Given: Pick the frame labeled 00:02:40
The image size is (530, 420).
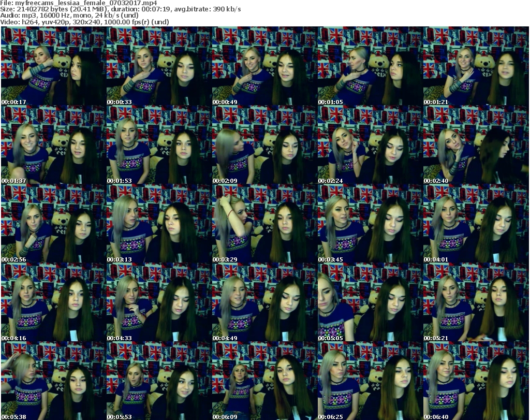Looking at the screenshot, I should [x=476, y=144].
